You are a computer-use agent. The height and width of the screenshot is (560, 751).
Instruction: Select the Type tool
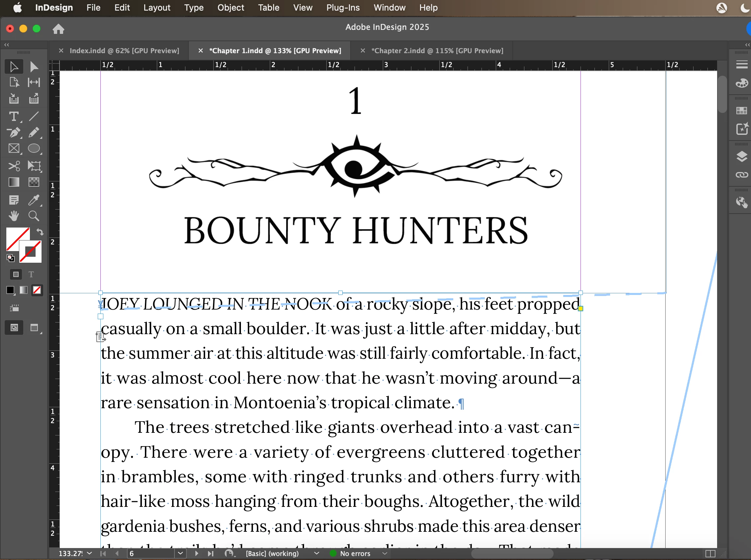(x=14, y=117)
